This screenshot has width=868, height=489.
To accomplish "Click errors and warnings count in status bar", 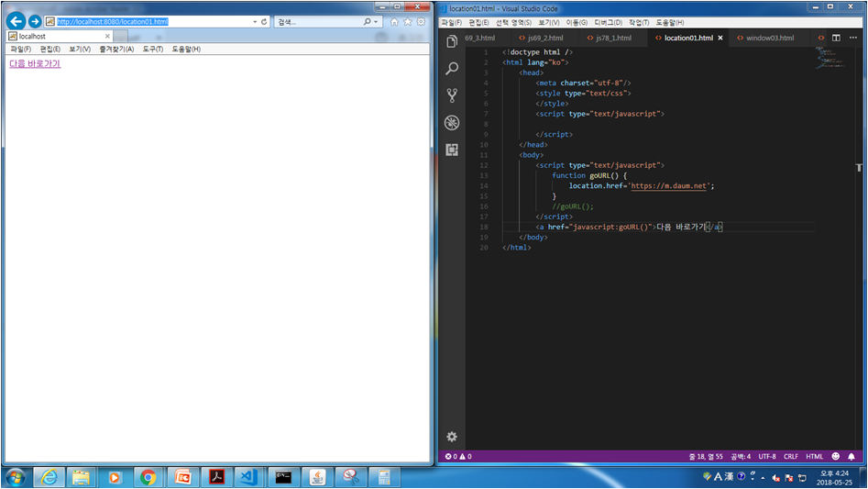I will pos(458,456).
